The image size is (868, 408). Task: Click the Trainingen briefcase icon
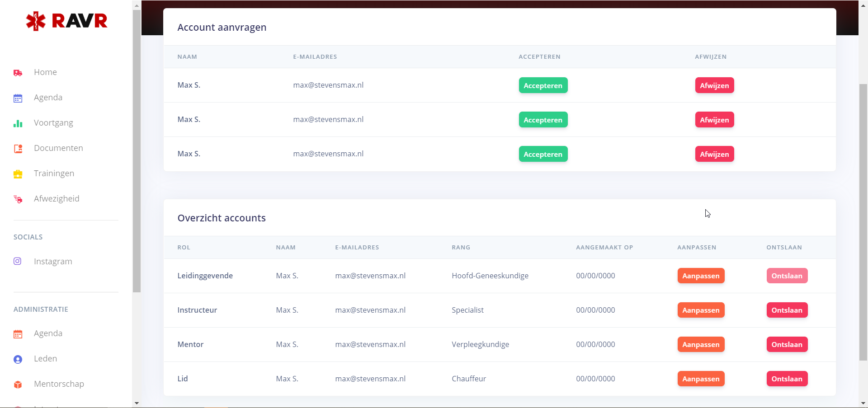[18, 174]
